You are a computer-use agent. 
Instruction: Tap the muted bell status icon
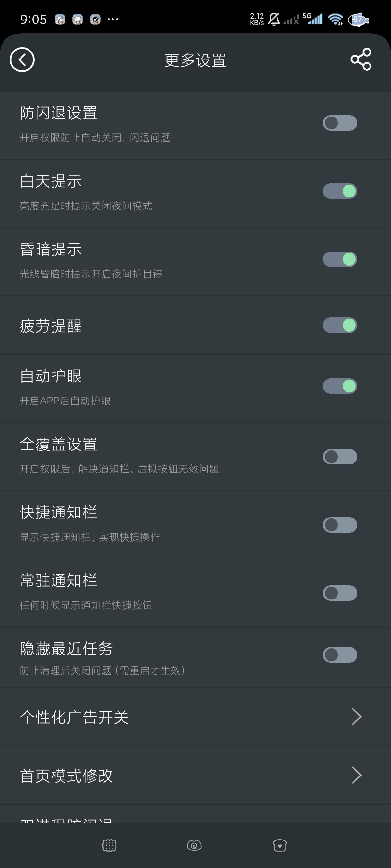point(274,19)
